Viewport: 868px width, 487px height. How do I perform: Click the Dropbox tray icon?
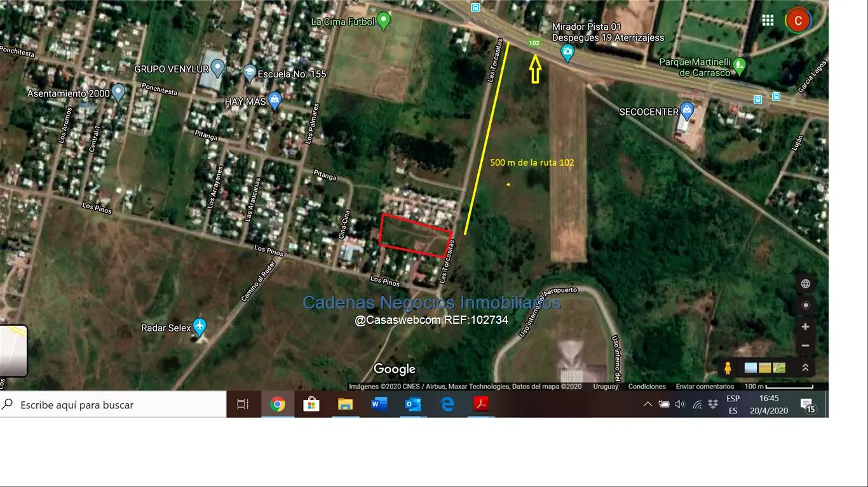pyautogui.click(x=712, y=404)
